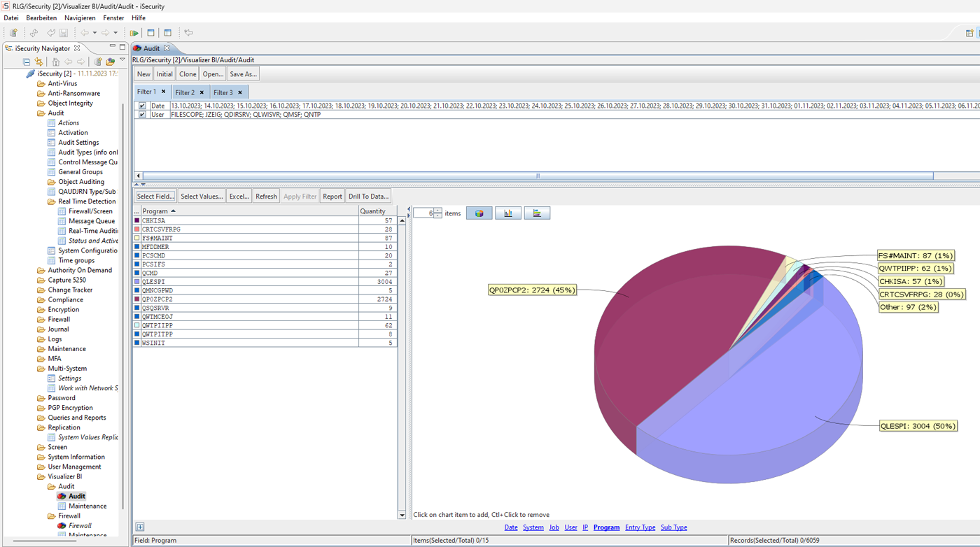This screenshot has height=547, width=980.
Task: Click the run/resume green arrow toolbar icon
Action: pos(134,33)
